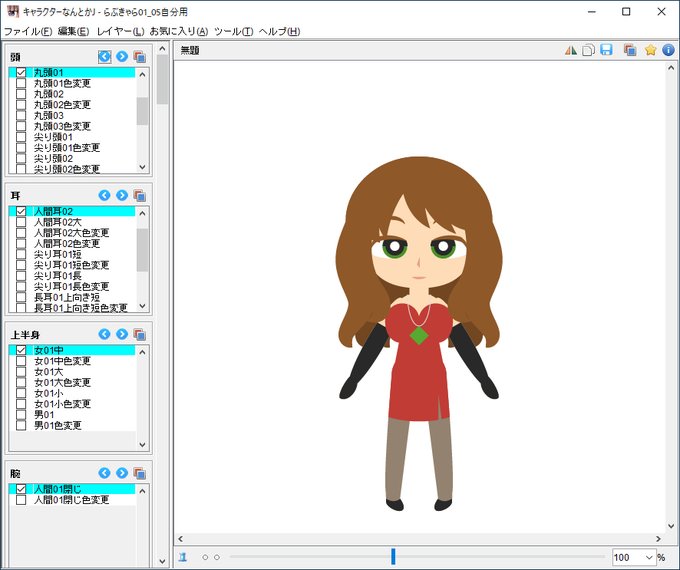The image size is (680, 570).
Task: Open the 編集(E) menu
Action: (x=73, y=31)
